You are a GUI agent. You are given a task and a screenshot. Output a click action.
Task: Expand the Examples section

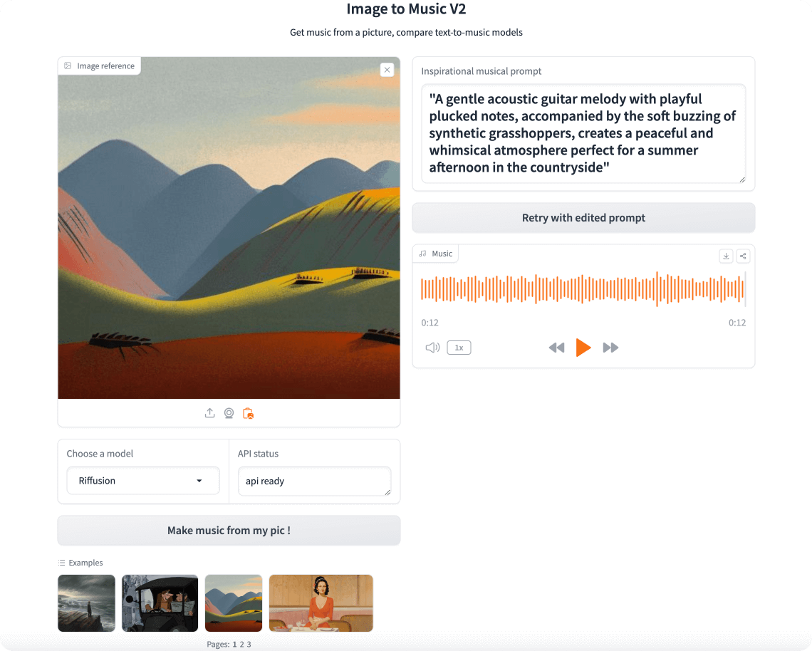point(81,563)
